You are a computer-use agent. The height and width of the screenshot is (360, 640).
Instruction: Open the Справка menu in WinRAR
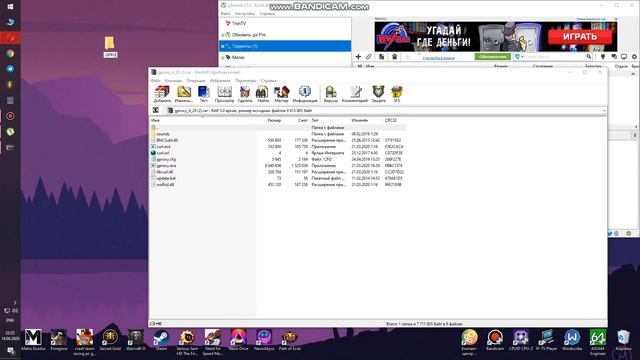[x=268, y=80]
